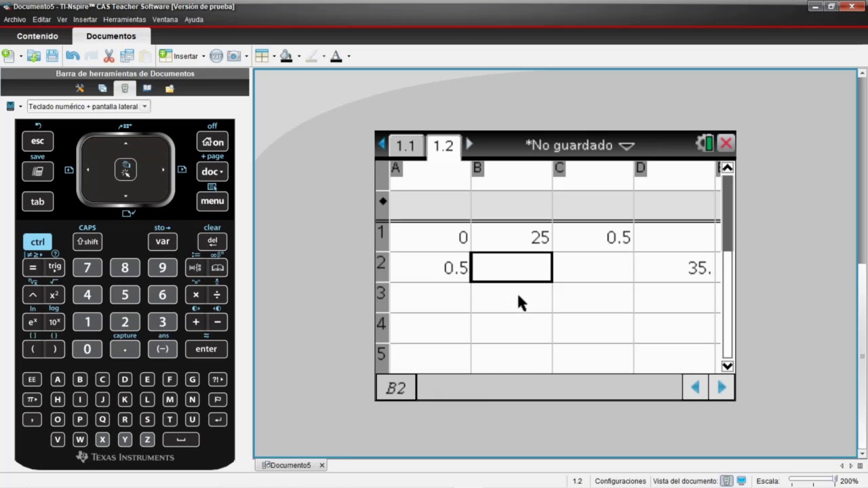The height and width of the screenshot is (488, 868).
Task: Switch to computer document view
Action: tap(741, 481)
